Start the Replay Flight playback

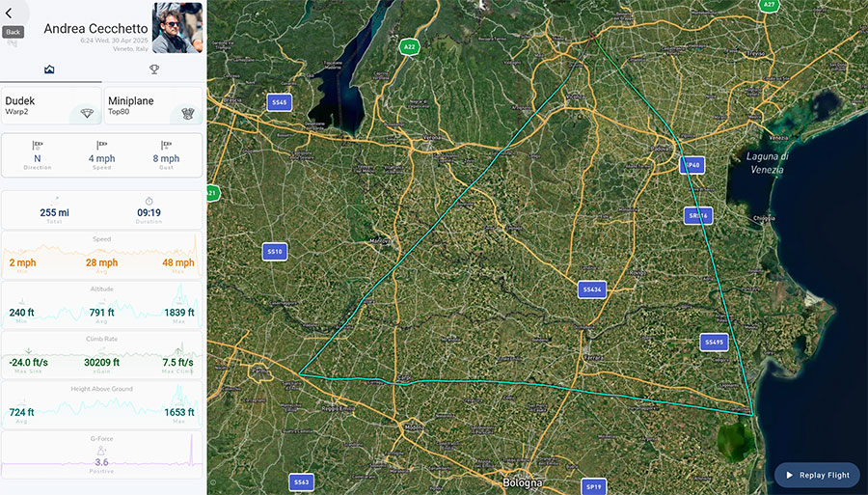click(x=817, y=475)
